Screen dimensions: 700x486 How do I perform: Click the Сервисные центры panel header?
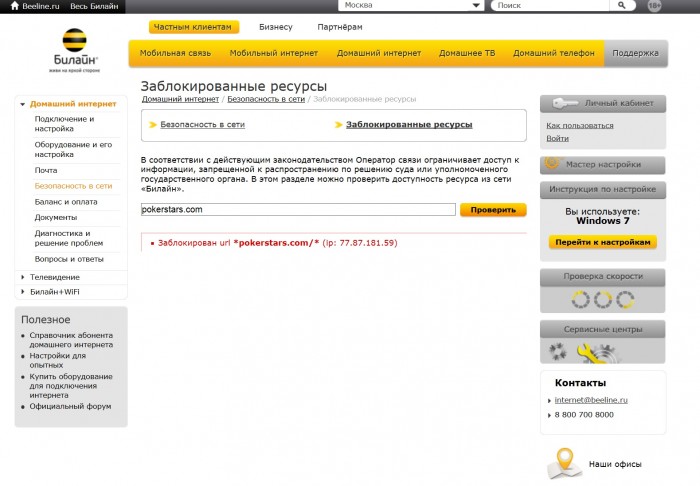point(603,329)
